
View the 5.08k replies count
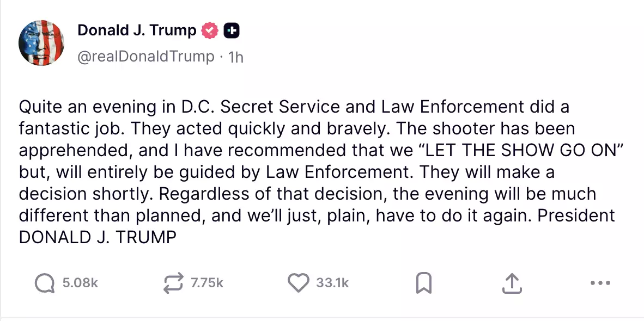tap(80, 283)
